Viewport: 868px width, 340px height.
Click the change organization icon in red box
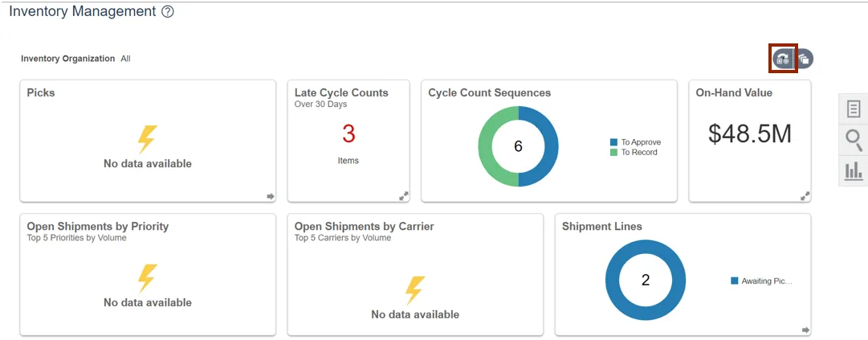783,59
